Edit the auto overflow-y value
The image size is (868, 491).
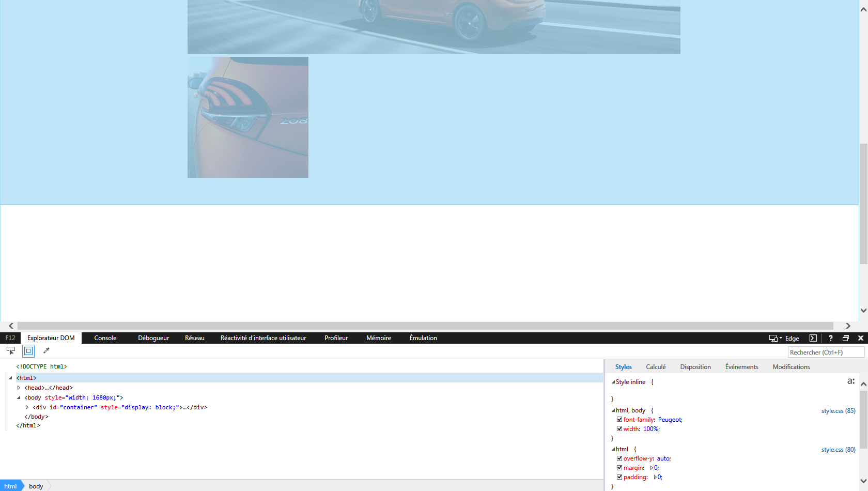point(663,458)
